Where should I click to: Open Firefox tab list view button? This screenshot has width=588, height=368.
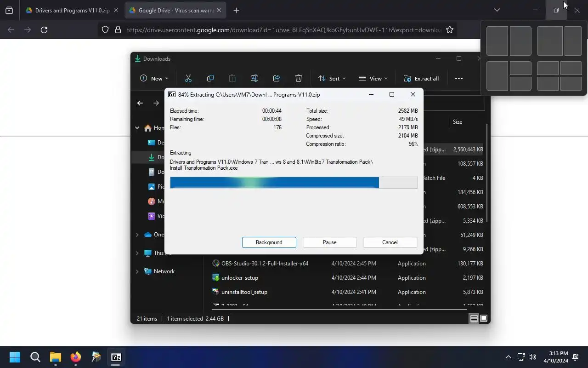tap(9, 10)
